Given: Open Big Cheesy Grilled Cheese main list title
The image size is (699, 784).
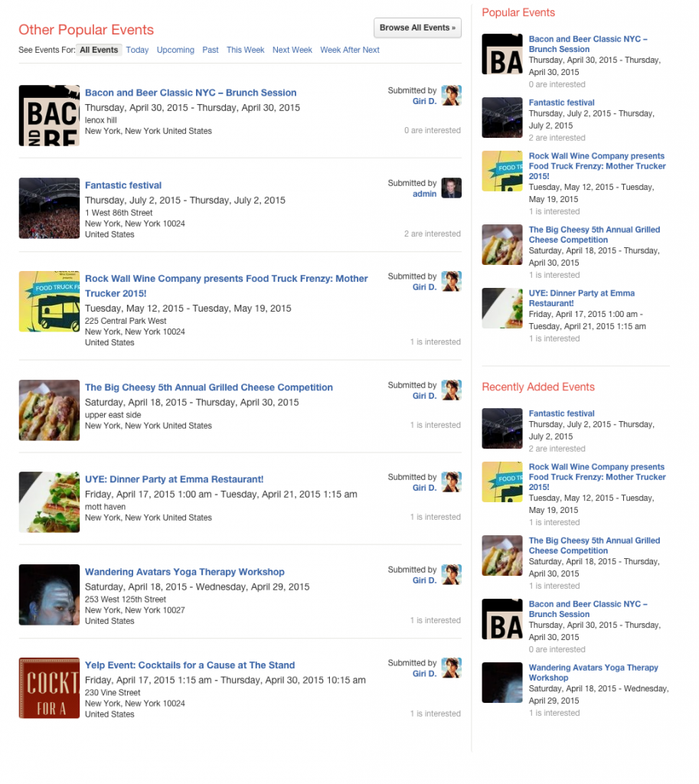Looking at the screenshot, I should pyautogui.click(x=209, y=387).
